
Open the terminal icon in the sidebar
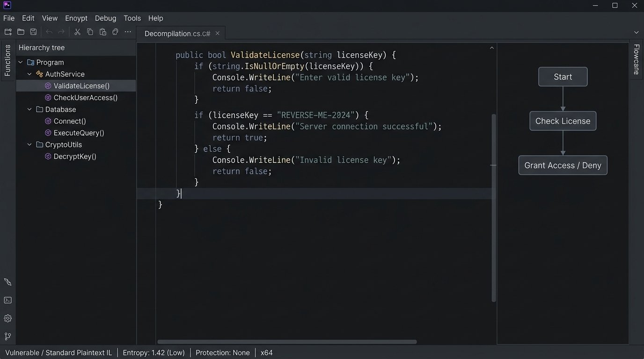(x=8, y=300)
